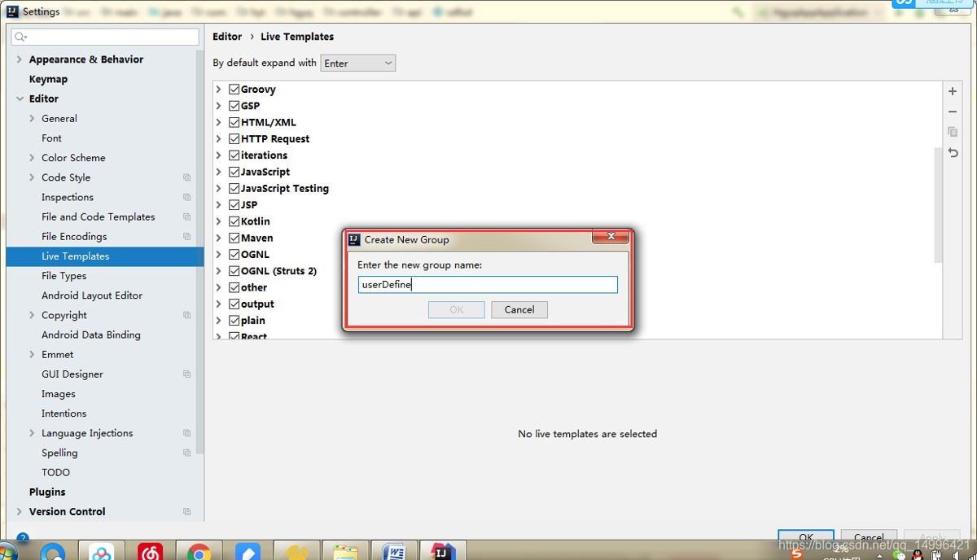Open Microsoft Word from the taskbar
Image resolution: width=977 pixels, height=560 pixels.
click(395, 552)
